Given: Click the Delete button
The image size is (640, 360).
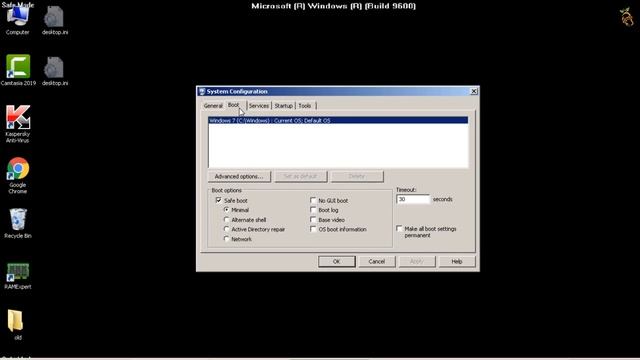Looking at the screenshot, I should click(x=357, y=176).
